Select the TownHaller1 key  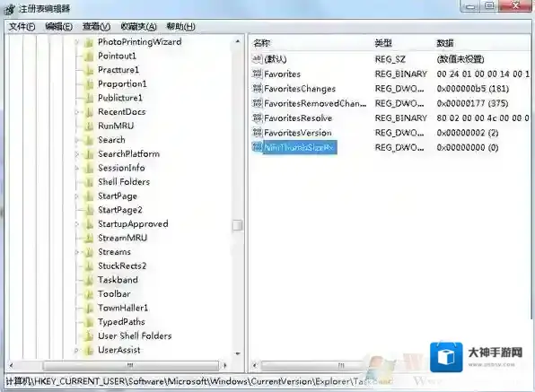tap(123, 308)
